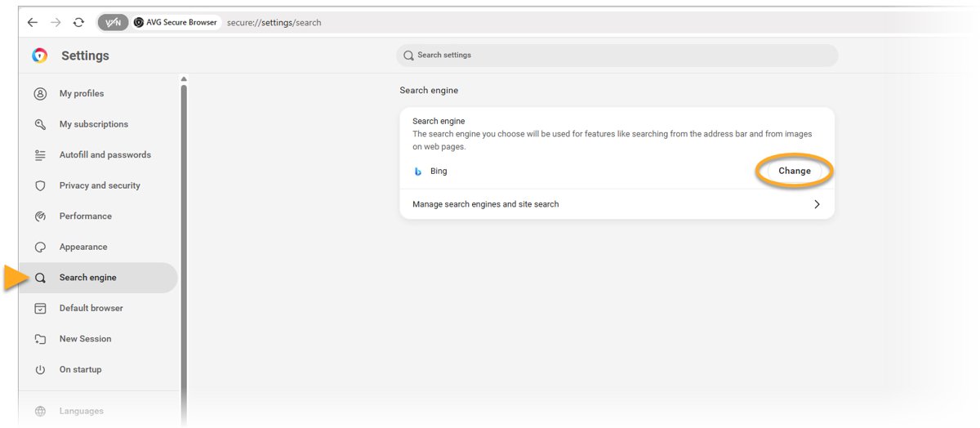Click the Settings page title
Viewport: 980px width, 428px height.
[85, 56]
